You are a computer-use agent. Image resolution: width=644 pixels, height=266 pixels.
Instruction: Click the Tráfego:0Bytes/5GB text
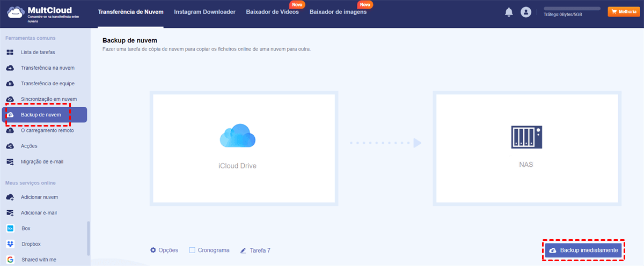(x=563, y=14)
